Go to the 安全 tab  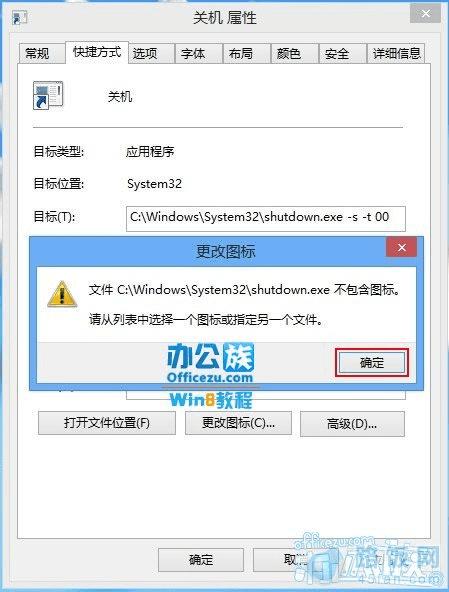click(336, 53)
